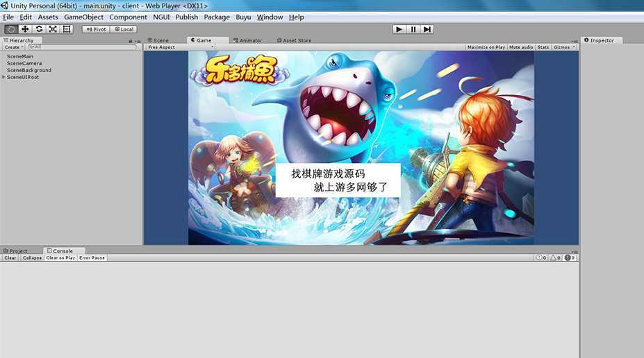644x358 pixels.
Task: Select SceneCamera in the Hierarchy
Action: pos(24,63)
